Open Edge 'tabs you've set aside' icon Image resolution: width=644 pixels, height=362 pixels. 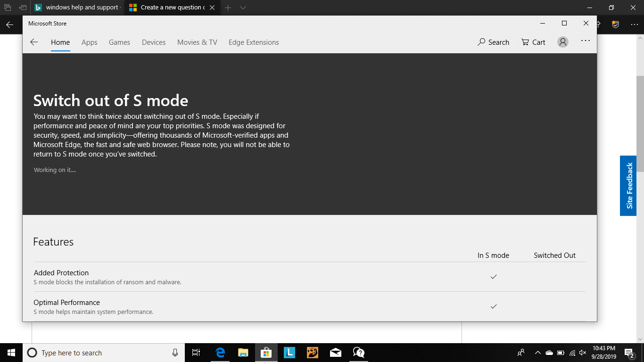pos(7,8)
